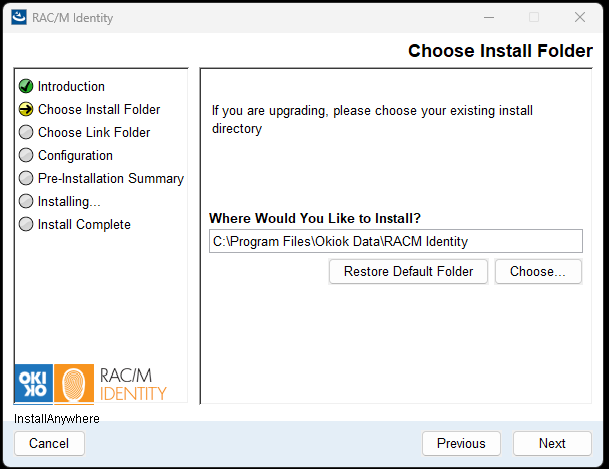The image size is (609, 469).
Task: Click the green checkmark beside Introduction
Action: (26, 86)
